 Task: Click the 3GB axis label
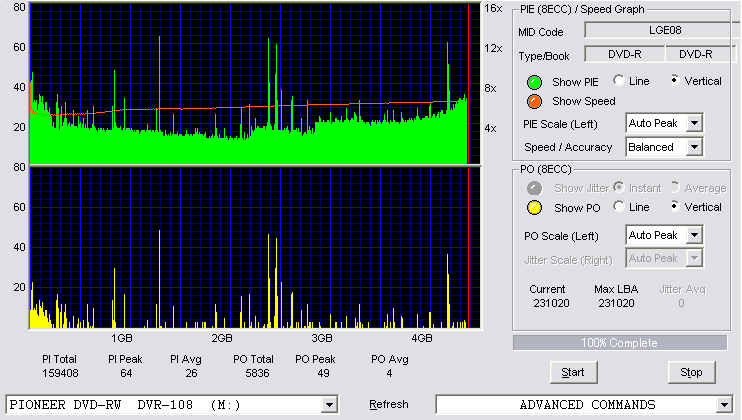322,339
